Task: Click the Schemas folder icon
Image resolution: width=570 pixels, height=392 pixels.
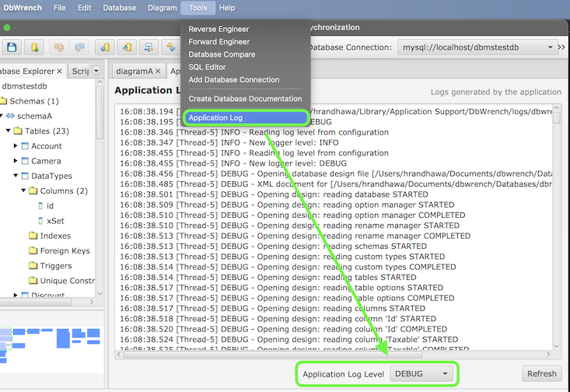Action: point(3,101)
